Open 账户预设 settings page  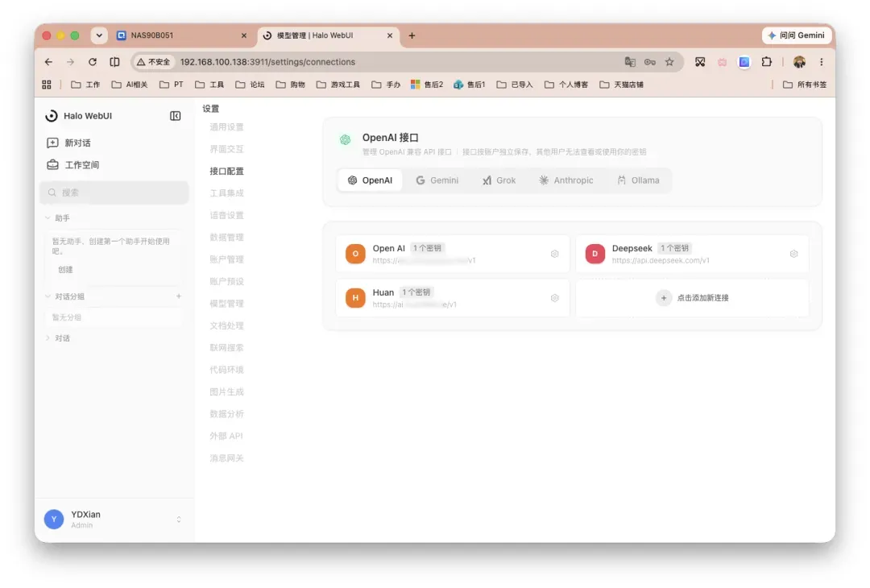(226, 281)
